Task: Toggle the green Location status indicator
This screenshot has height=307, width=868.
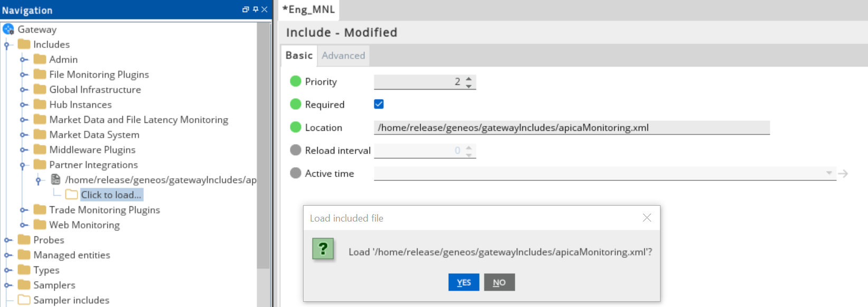Action: (296, 128)
